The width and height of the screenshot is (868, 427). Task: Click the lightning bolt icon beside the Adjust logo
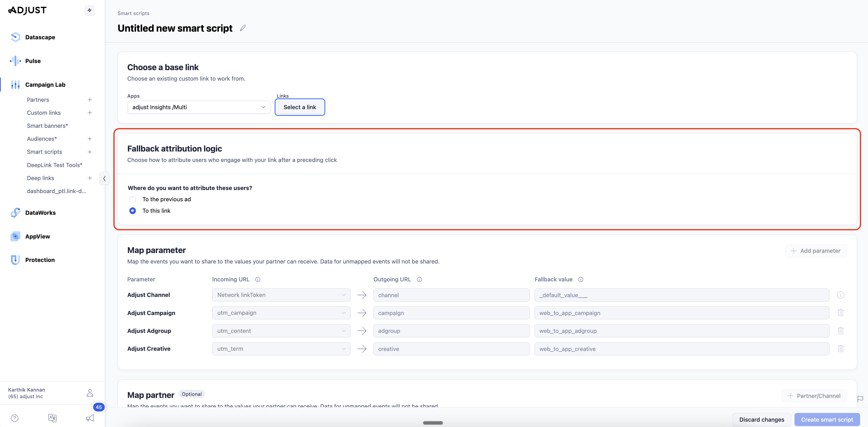click(89, 10)
